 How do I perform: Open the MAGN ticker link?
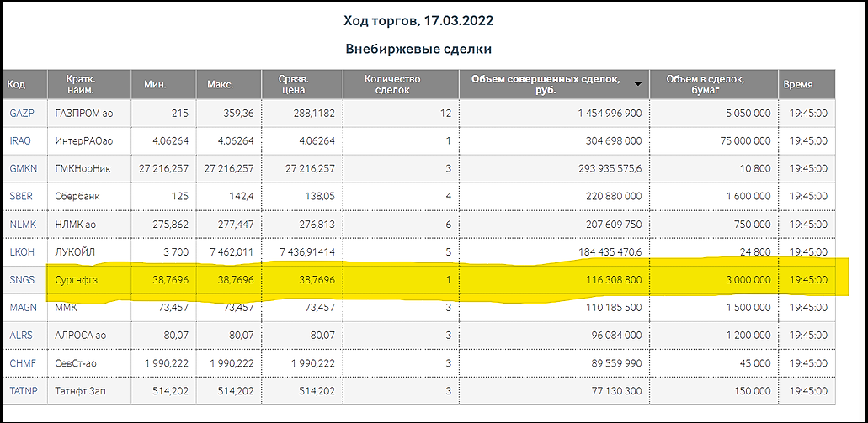24,308
